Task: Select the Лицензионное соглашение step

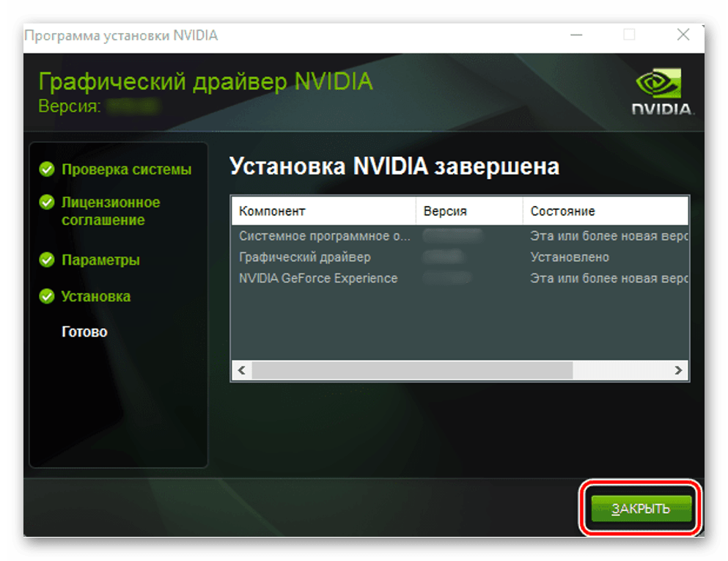Action: click(111, 211)
